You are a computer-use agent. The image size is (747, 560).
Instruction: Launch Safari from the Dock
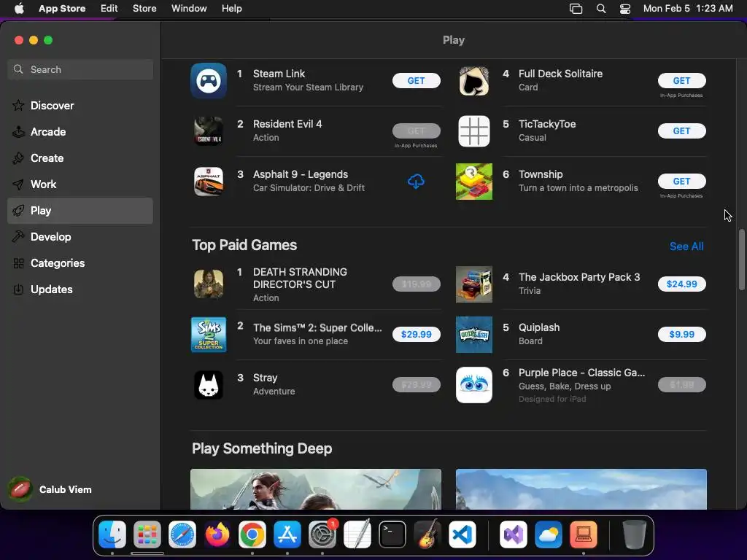[182, 534]
